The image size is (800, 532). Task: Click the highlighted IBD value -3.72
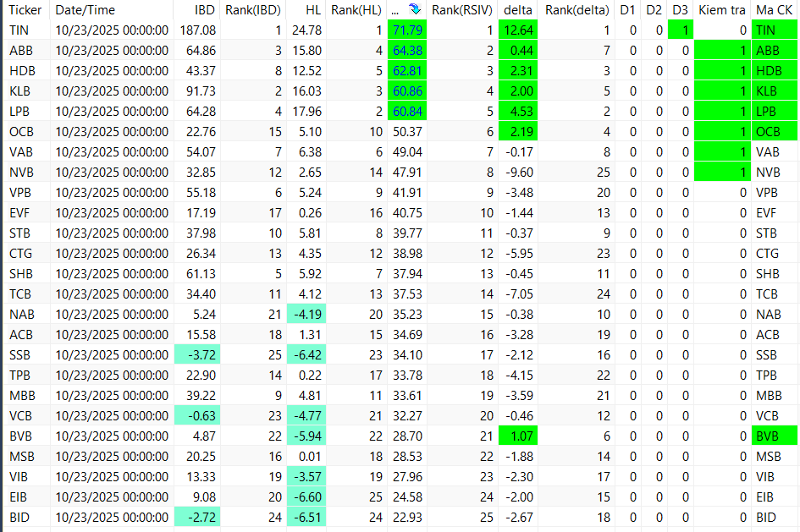[x=197, y=355]
